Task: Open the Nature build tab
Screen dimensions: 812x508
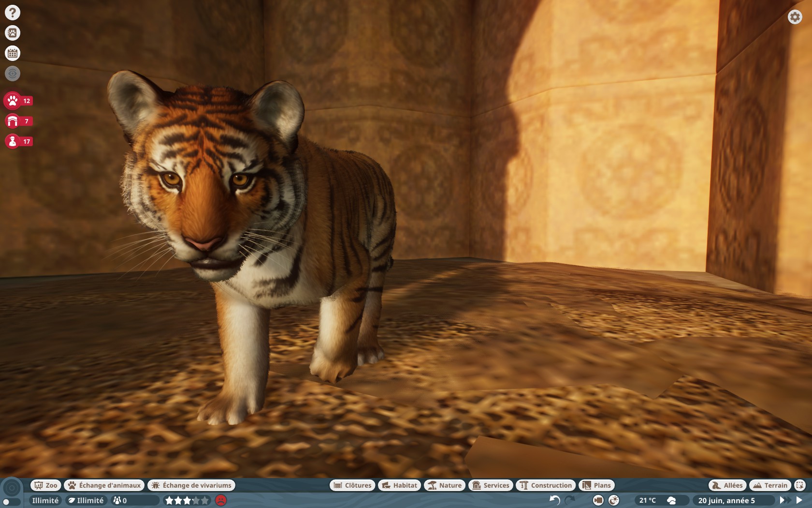Action: click(445, 485)
